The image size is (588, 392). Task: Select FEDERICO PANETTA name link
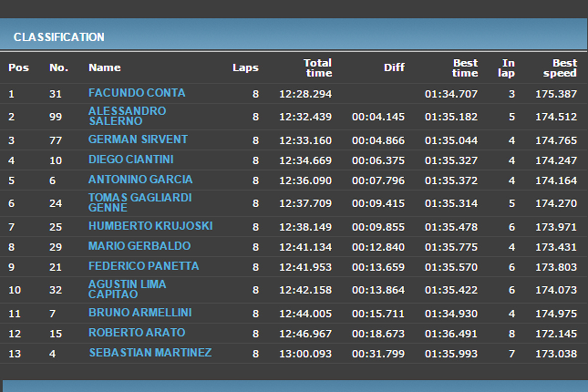144,266
